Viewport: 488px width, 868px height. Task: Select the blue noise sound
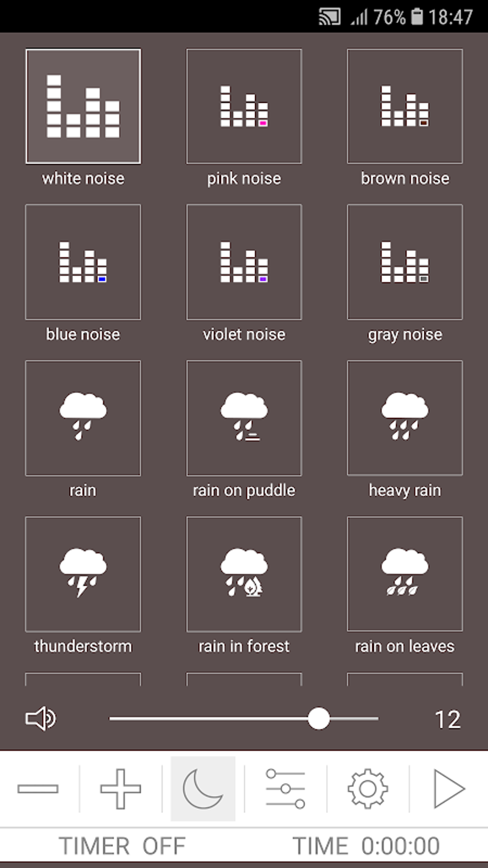pyautogui.click(x=83, y=262)
